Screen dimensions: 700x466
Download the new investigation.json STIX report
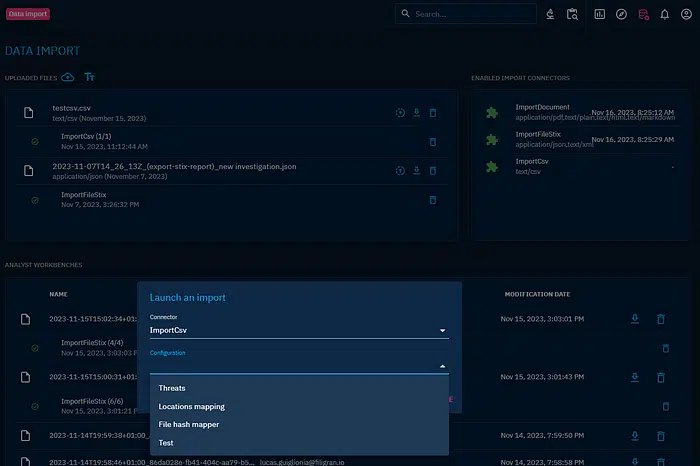click(416, 170)
